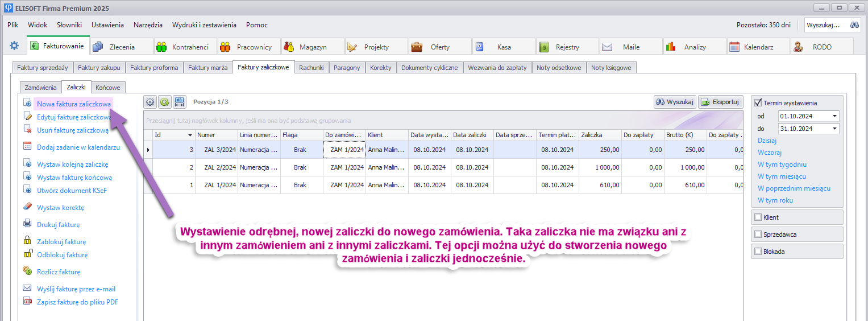Click the grid settings gear above the table
Viewport: 868px width, 321px height.
[x=150, y=102]
